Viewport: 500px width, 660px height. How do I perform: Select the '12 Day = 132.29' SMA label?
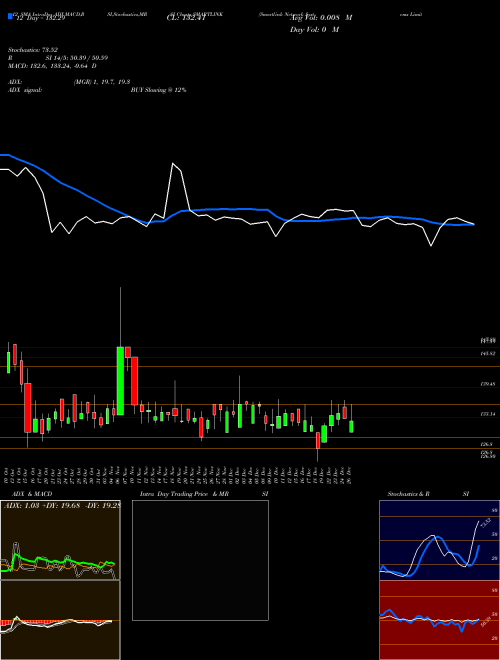[x=40, y=19]
